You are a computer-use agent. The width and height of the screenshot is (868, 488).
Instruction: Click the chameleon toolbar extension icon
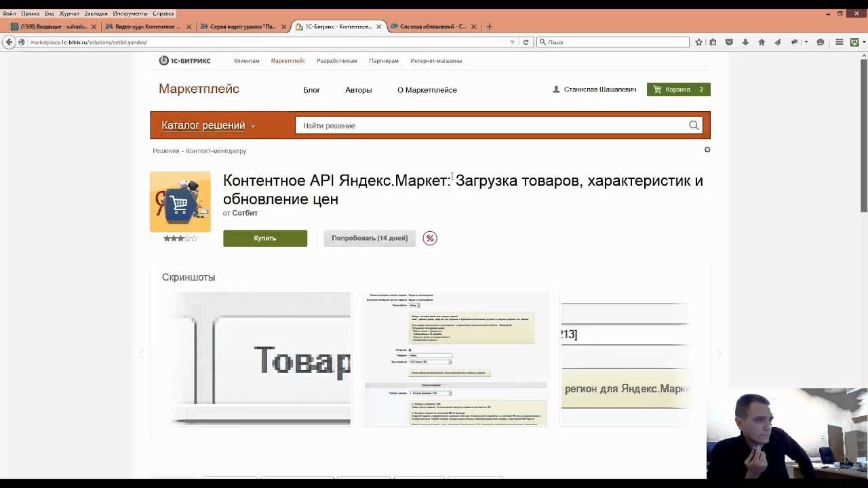click(794, 42)
